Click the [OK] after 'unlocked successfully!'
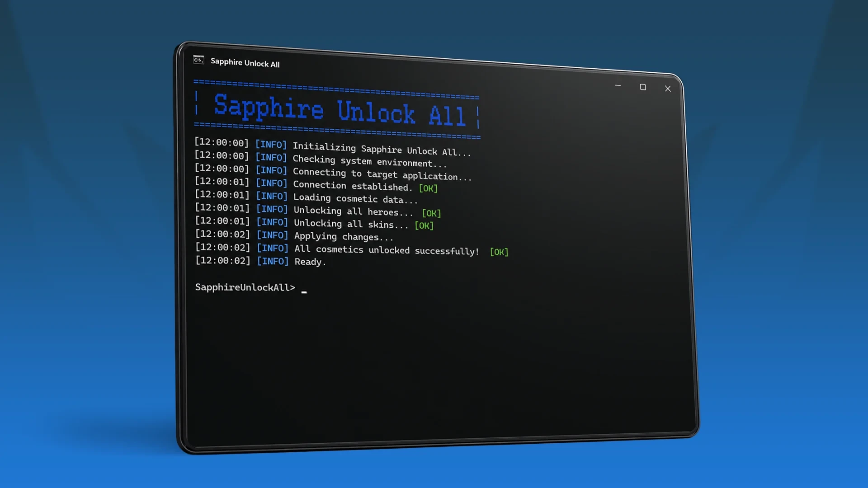Viewport: 868px width, 488px height. (x=499, y=252)
